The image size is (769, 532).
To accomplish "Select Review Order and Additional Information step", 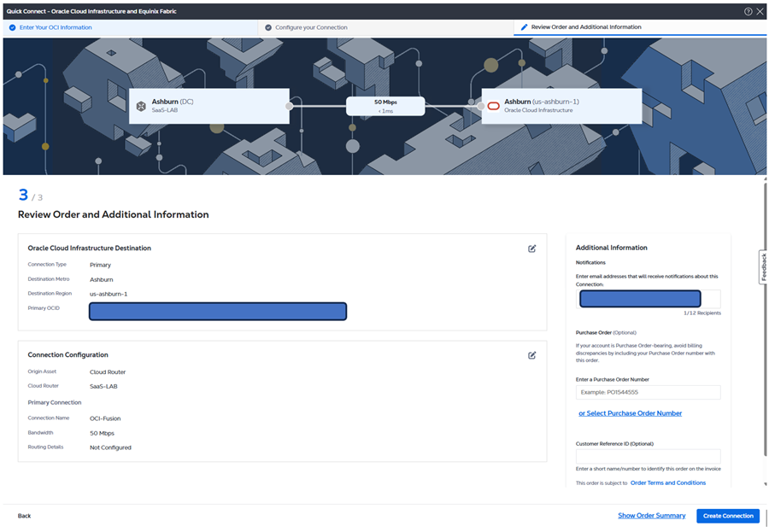I will click(x=640, y=27).
